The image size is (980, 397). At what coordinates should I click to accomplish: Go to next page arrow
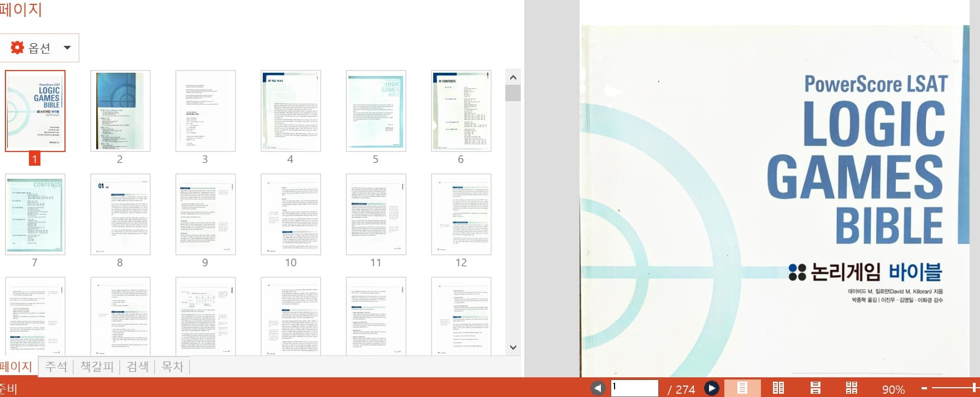[711, 388]
